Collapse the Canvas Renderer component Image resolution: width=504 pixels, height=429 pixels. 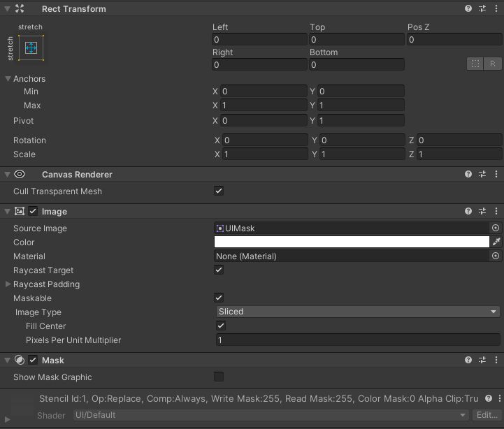pos(7,175)
